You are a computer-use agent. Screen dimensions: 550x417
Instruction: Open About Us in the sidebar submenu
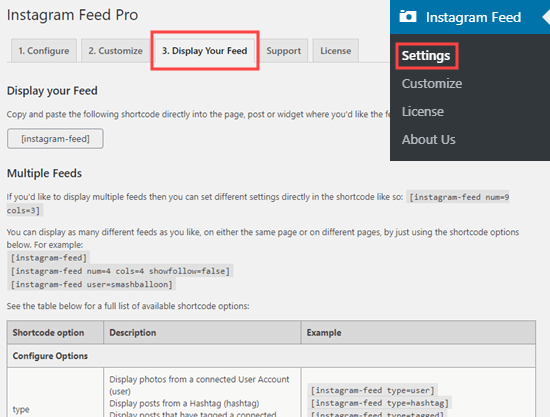pos(429,140)
